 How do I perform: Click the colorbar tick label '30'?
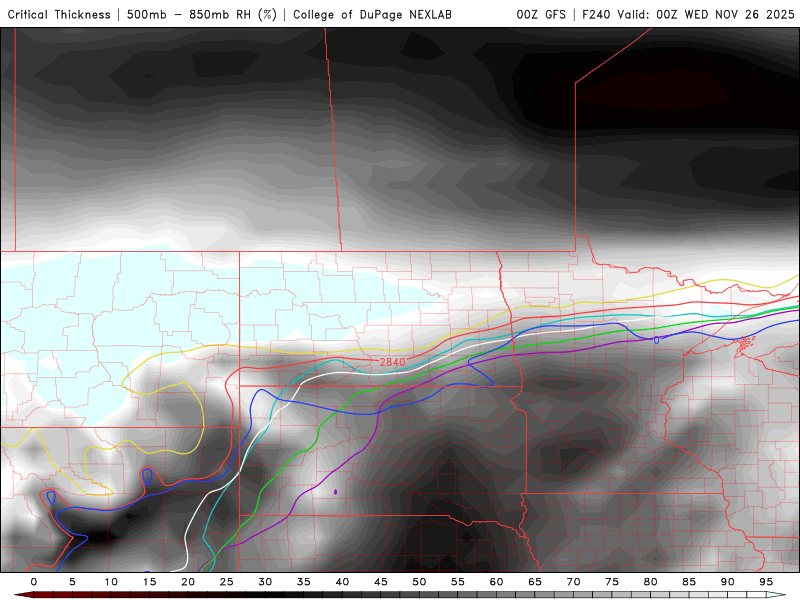point(265,582)
